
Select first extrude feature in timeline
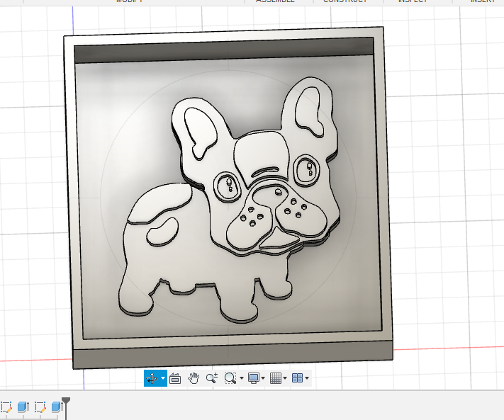[23, 407]
